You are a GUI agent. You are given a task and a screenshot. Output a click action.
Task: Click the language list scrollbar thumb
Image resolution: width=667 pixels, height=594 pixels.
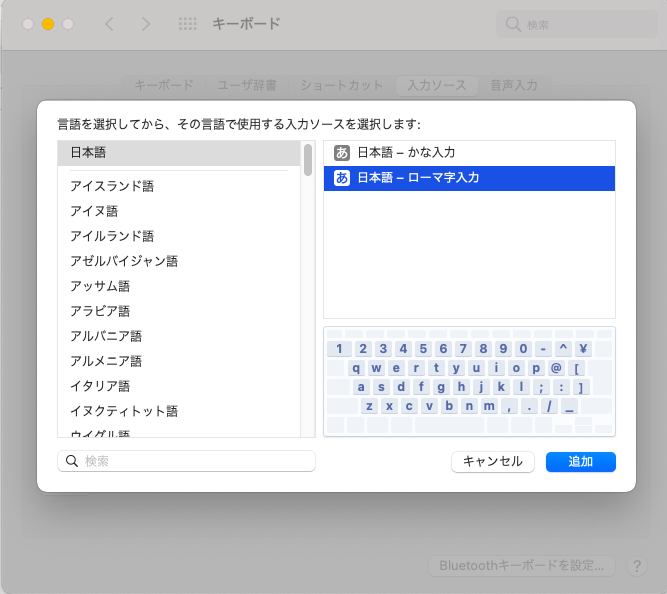click(x=308, y=160)
